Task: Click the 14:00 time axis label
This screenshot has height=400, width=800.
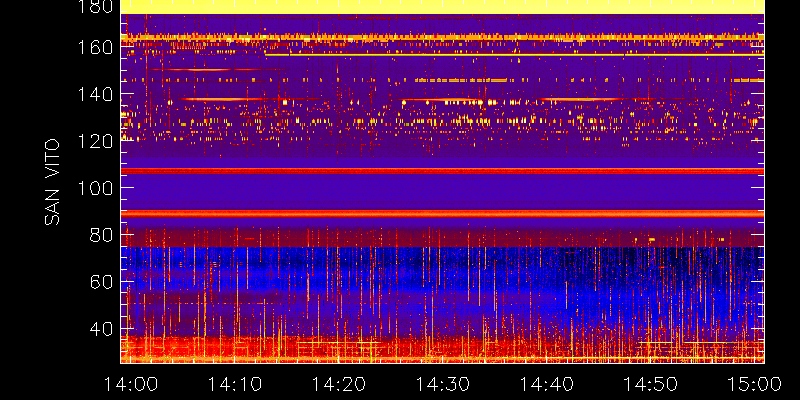Action: coord(131,384)
